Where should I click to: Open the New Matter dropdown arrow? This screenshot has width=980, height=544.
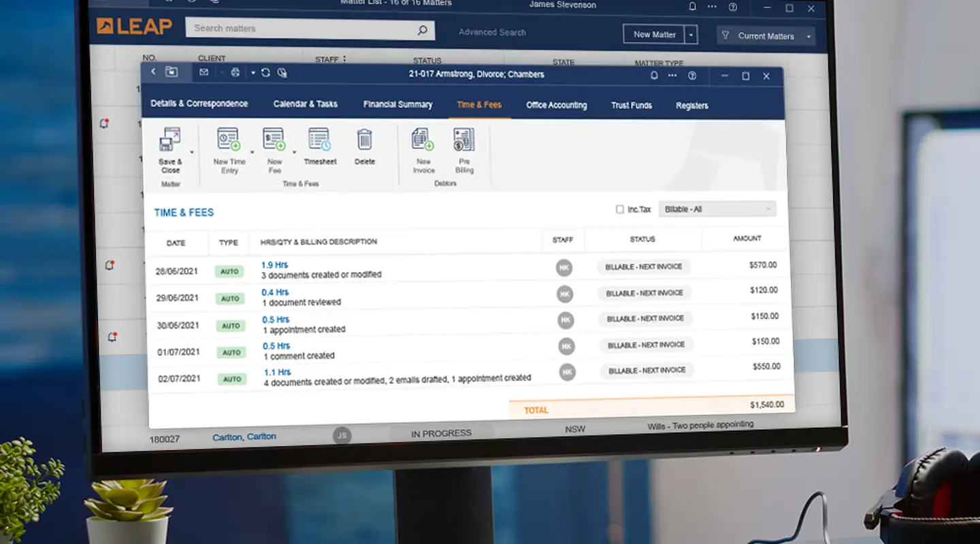tap(691, 35)
